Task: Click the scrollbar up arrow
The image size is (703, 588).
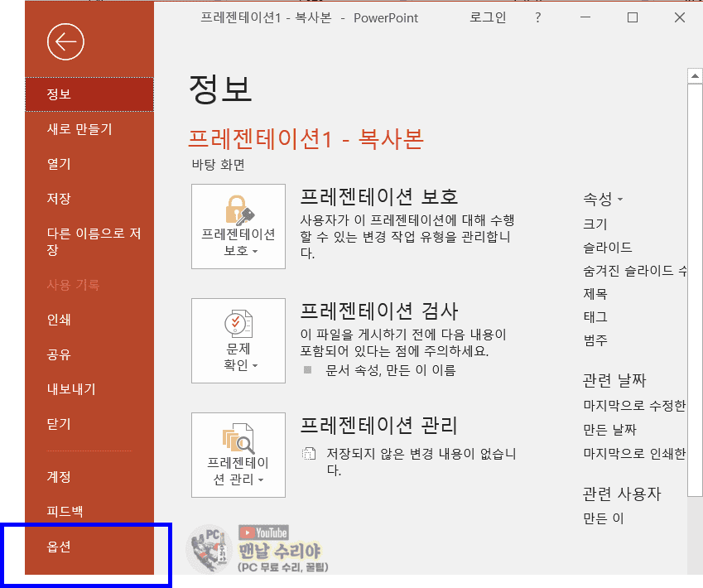Action: (x=695, y=76)
